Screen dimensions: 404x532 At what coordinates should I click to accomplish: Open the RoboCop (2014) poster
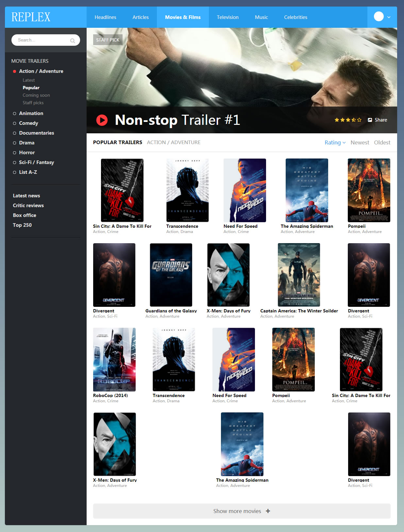(x=114, y=359)
